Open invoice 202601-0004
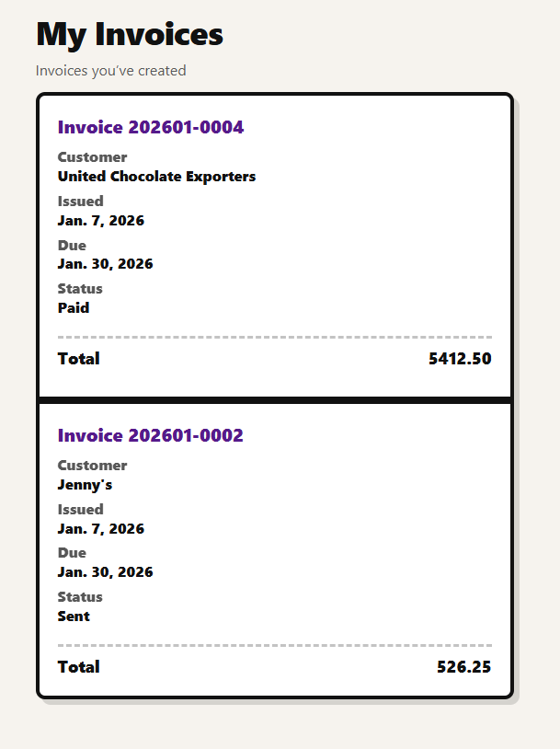The image size is (560, 749). pos(150,127)
